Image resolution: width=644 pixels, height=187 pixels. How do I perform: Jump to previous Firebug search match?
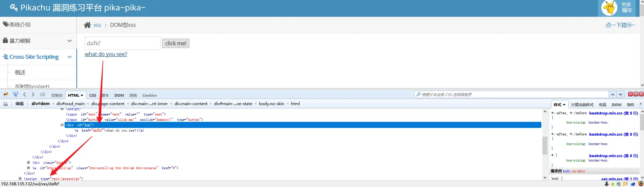click(613, 95)
